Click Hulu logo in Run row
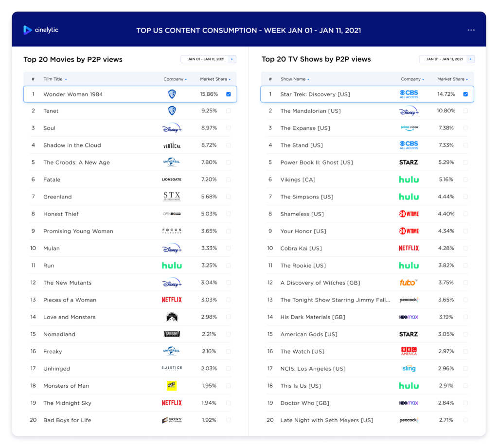Image resolution: width=498 pixels, height=448 pixels. (172, 265)
